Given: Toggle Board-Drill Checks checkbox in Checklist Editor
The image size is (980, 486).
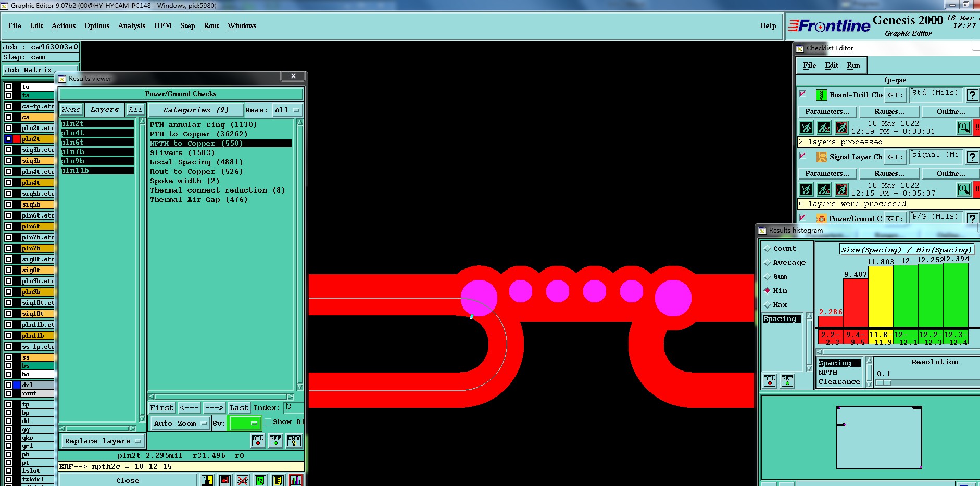Looking at the screenshot, I should tap(802, 94).
